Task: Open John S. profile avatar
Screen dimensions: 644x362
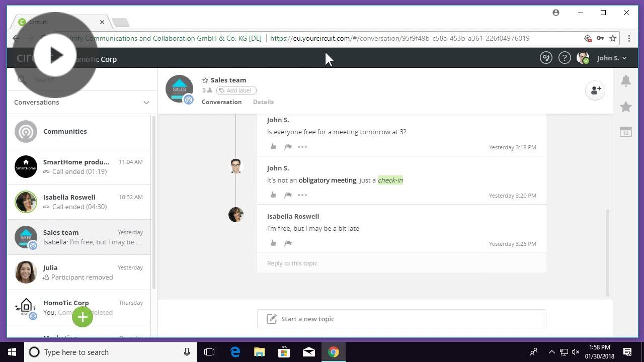Action: pos(583,58)
